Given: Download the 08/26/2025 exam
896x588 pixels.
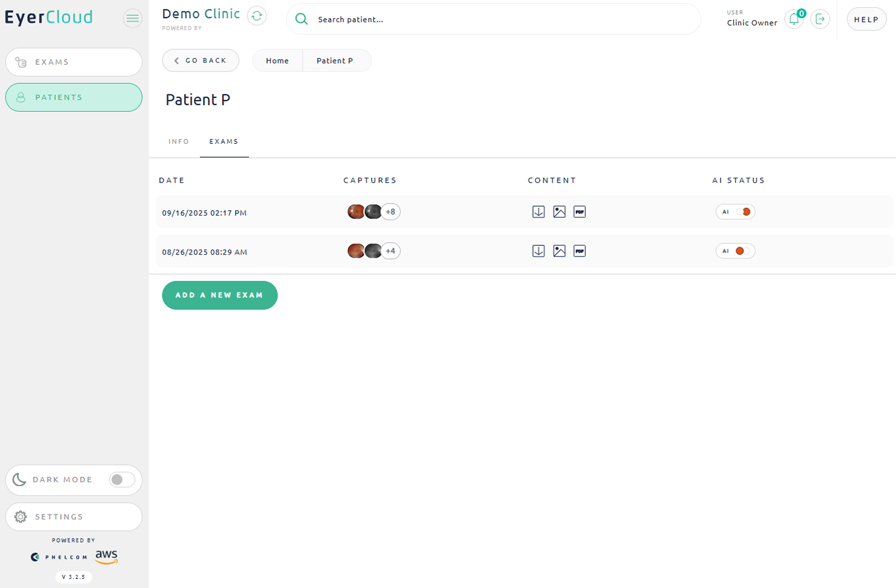Looking at the screenshot, I should pos(538,251).
